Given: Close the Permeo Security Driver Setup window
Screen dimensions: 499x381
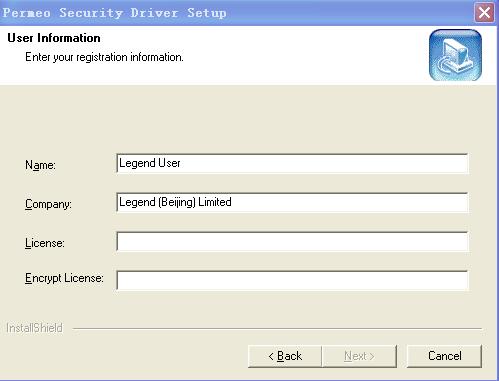Looking at the screenshot, I should click(x=484, y=13).
